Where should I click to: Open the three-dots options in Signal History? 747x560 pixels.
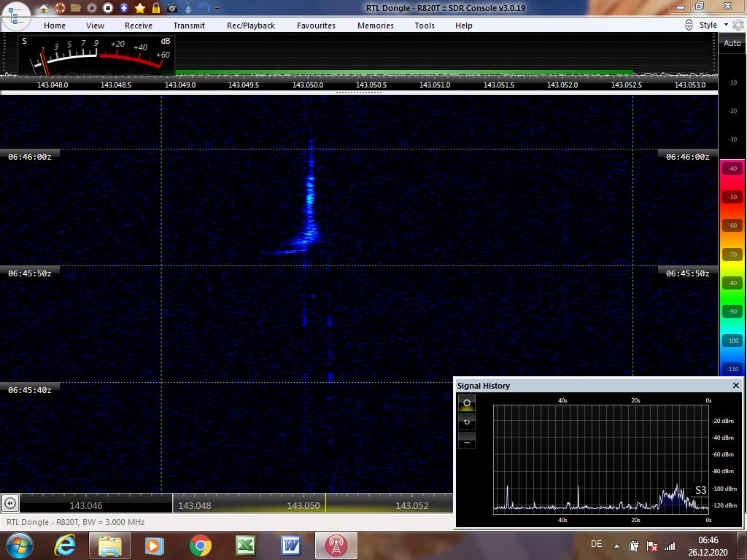point(467,441)
